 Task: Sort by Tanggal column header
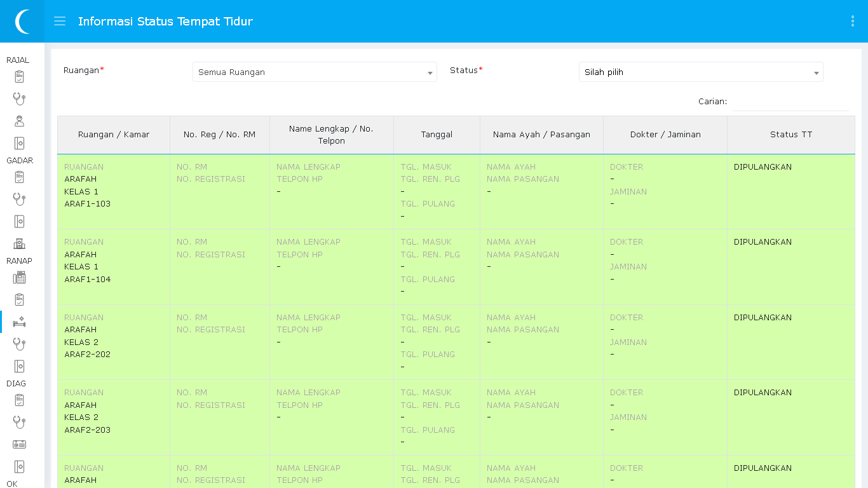click(x=437, y=135)
